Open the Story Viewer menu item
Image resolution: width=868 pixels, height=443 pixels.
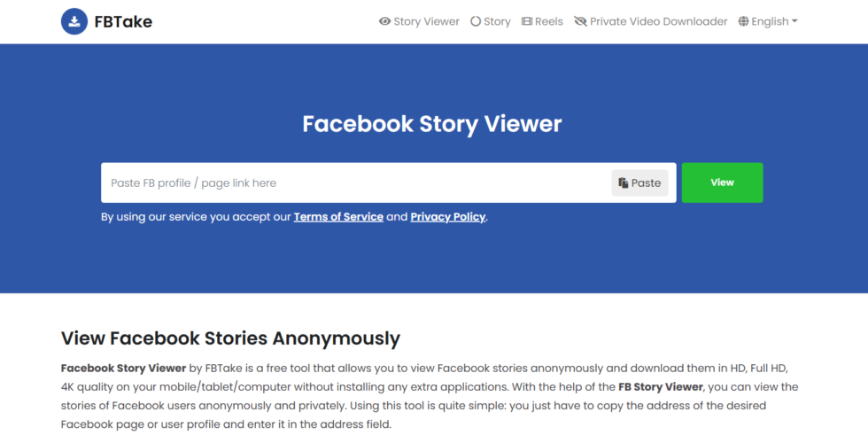pyautogui.click(x=419, y=21)
